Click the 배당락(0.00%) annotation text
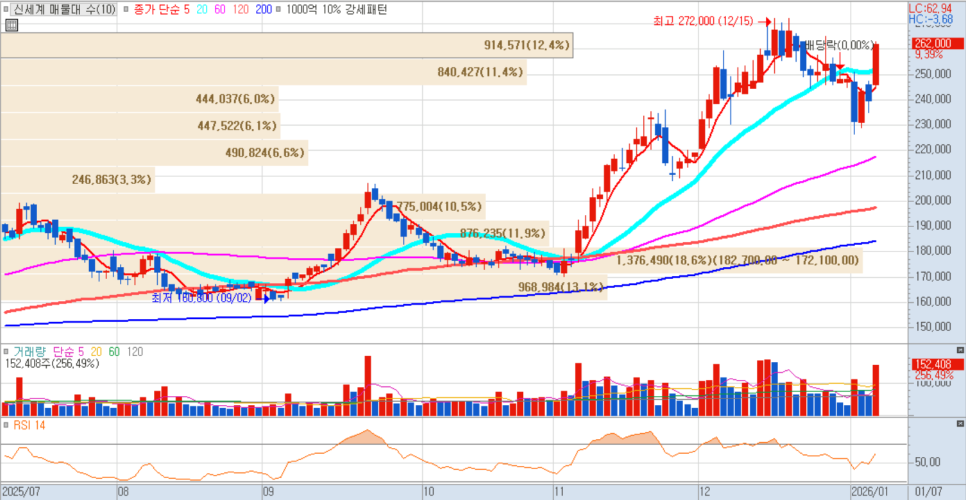 [840, 45]
